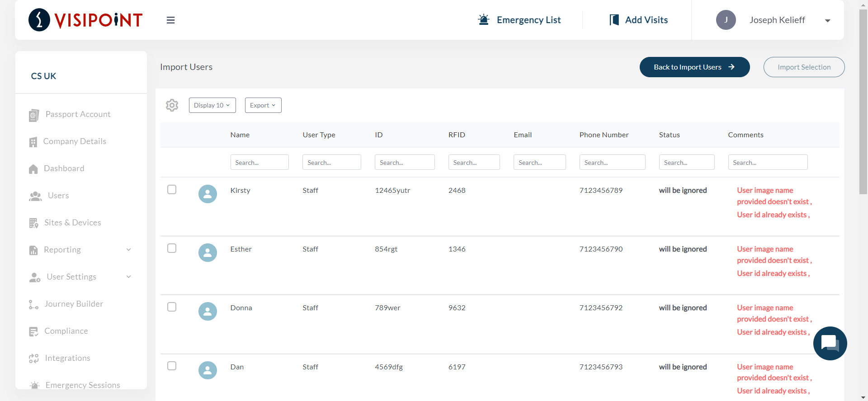Open the chat support bubble

pyautogui.click(x=830, y=343)
